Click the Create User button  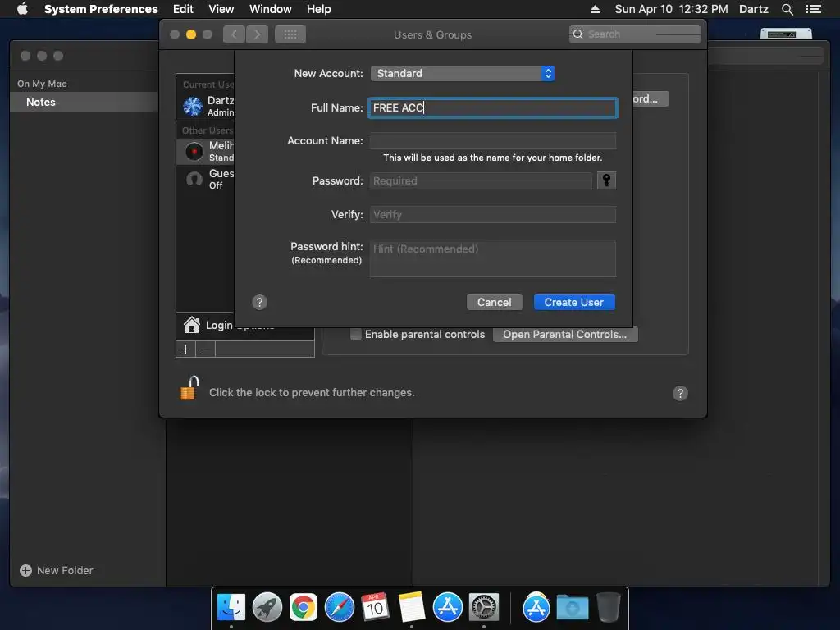[x=574, y=302]
